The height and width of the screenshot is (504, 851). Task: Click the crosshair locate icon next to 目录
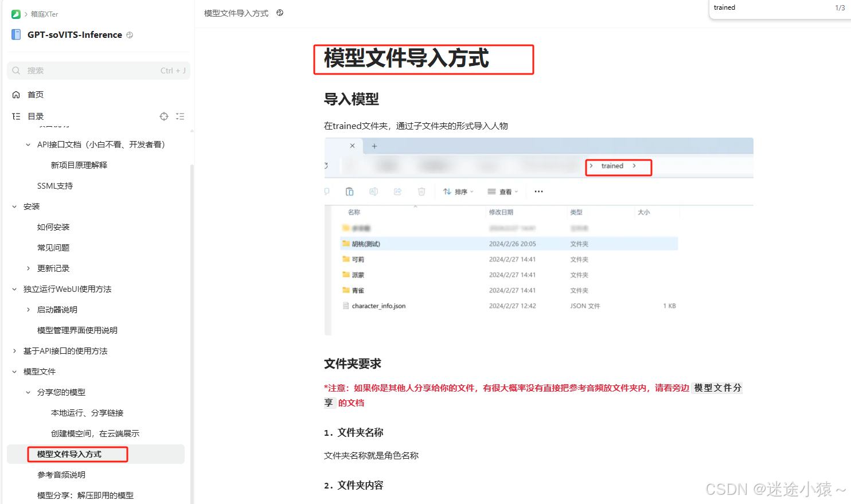pyautogui.click(x=164, y=116)
